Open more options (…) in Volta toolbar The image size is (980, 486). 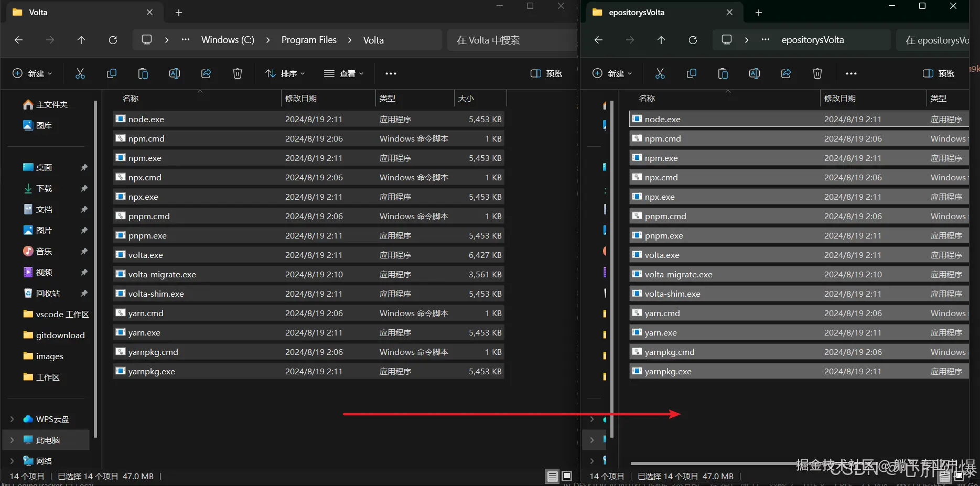point(391,73)
